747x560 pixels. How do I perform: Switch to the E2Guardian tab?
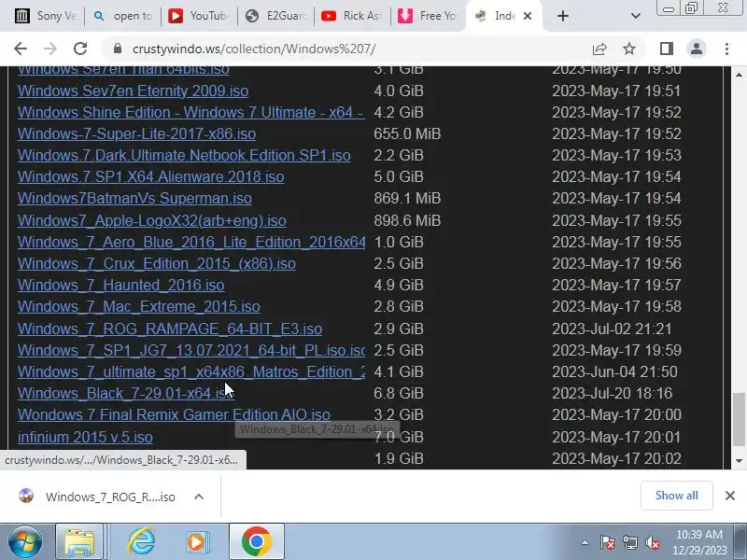pos(275,16)
